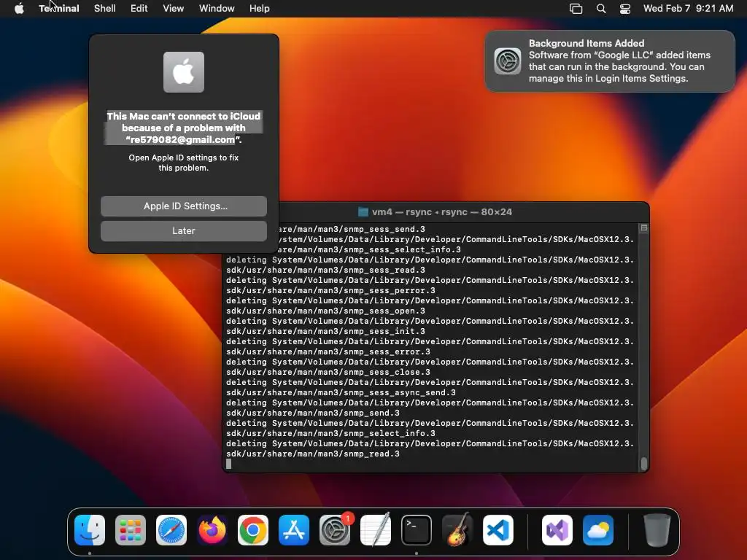Click Apple ID Settings button
Screen dimensions: 747x560
pyautogui.click(x=184, y=206)
